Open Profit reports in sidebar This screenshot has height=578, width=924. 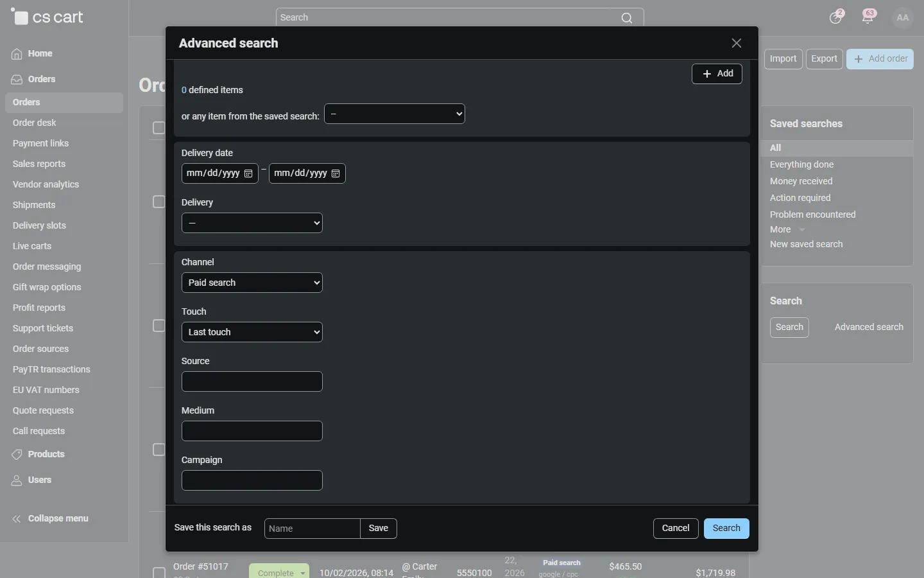[39, 308]
